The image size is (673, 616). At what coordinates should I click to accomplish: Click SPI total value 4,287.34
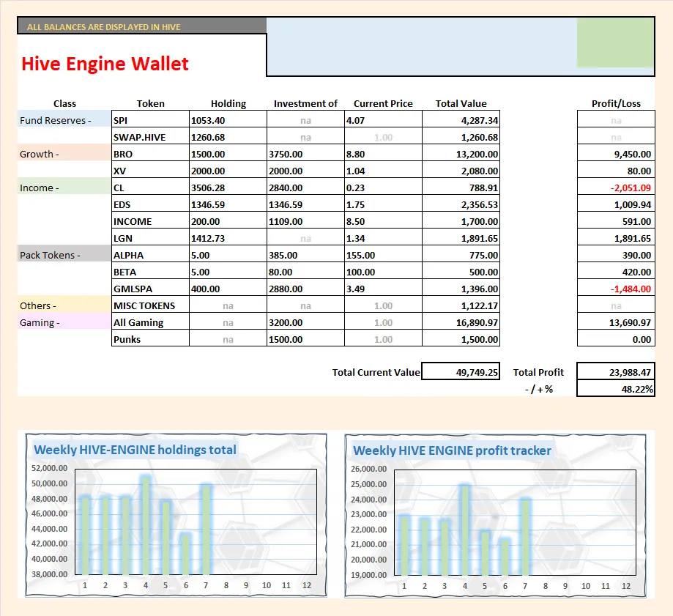tap(461, 120)
